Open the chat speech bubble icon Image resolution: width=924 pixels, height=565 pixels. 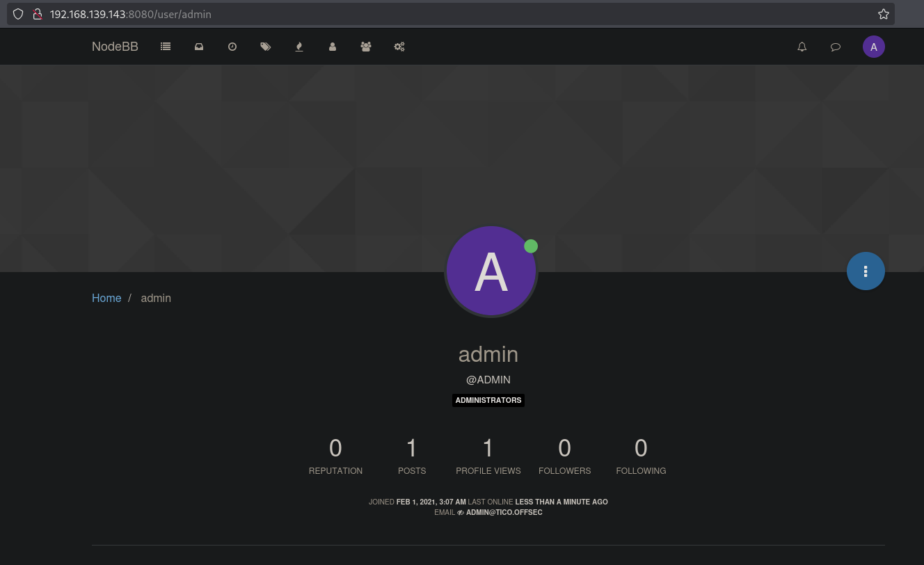pyautogui.click(x=836, y=47)
